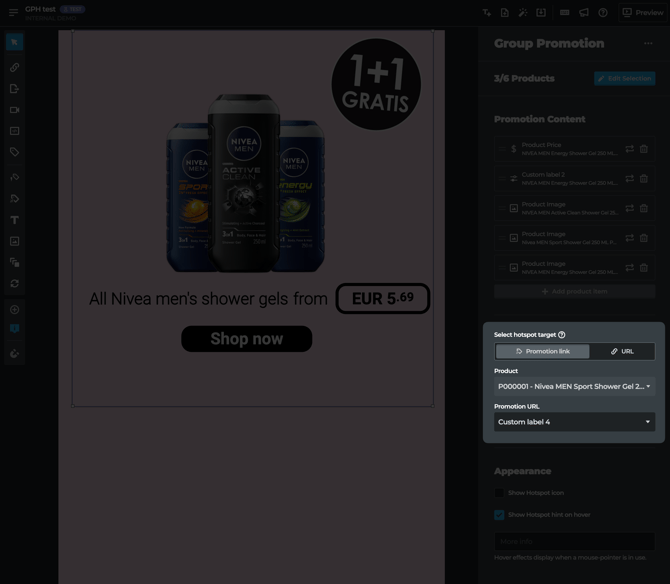The image size is (670, 584).
Task: Click the megaphone announcements icon
Action: [584, 13]
